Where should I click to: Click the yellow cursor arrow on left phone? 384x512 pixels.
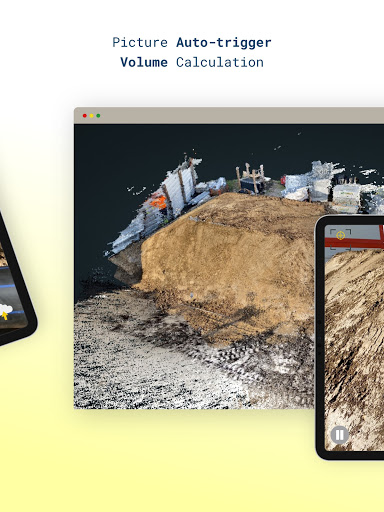click(5, 315)
